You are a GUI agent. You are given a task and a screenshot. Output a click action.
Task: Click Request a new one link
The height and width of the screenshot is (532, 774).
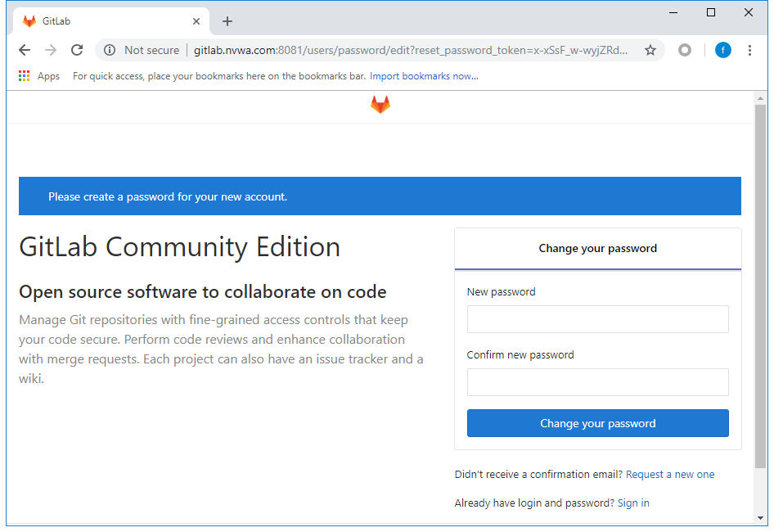click(x=670, y=474)
